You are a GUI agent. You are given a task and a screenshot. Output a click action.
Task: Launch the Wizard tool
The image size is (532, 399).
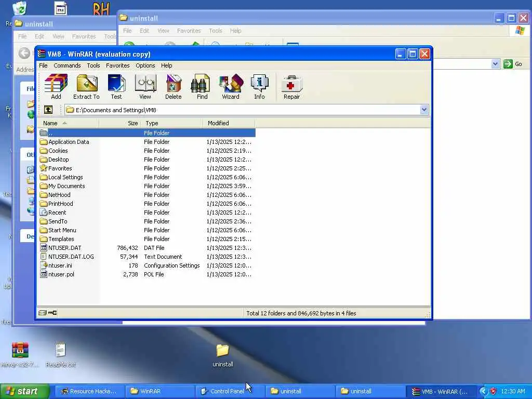click(231, 87)
